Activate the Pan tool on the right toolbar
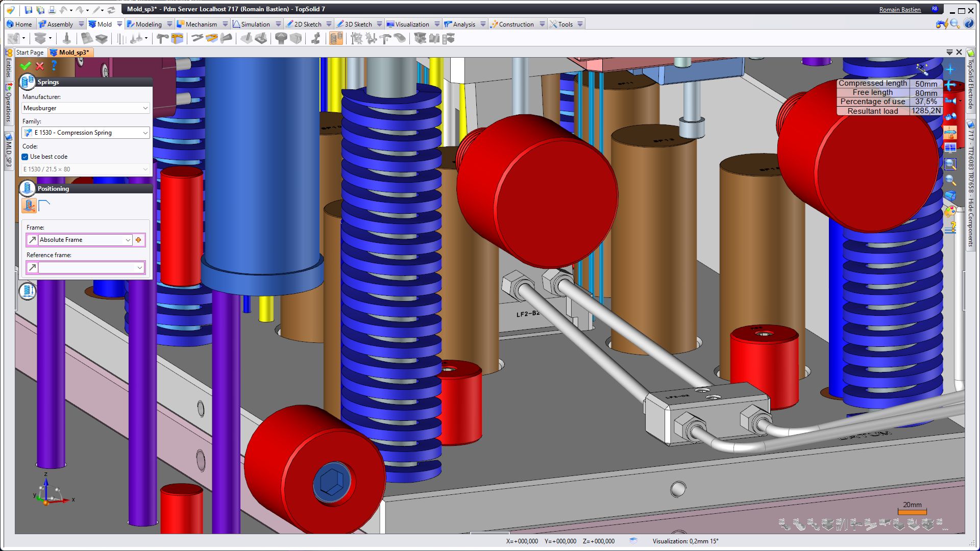The image size is (980, 551). point(950,85)
